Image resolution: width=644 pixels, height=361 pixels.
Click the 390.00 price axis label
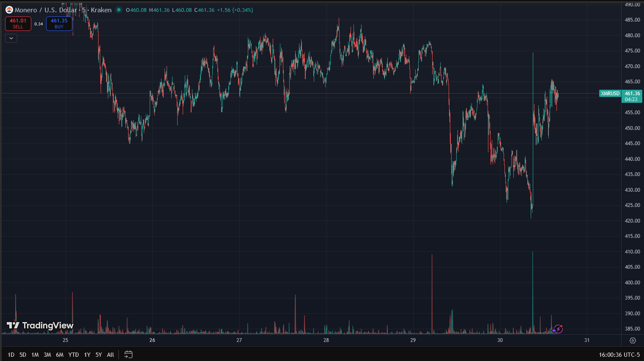coord(632,314)
